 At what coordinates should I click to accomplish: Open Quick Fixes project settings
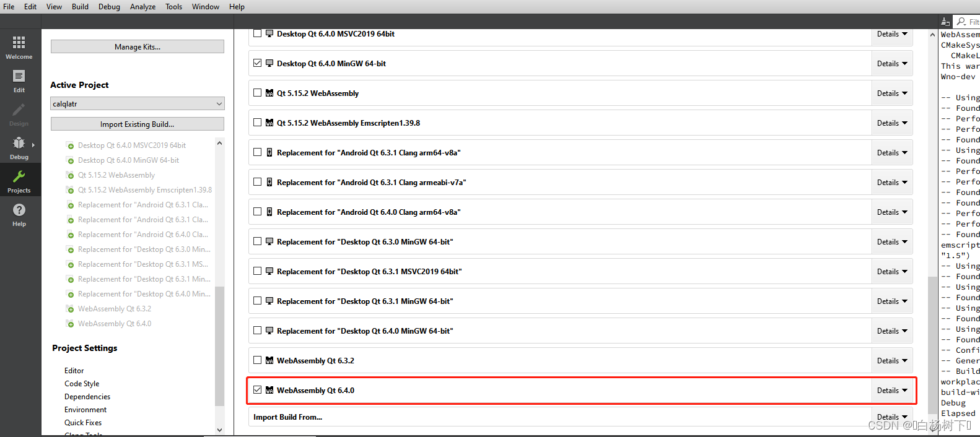click(83, 423)
